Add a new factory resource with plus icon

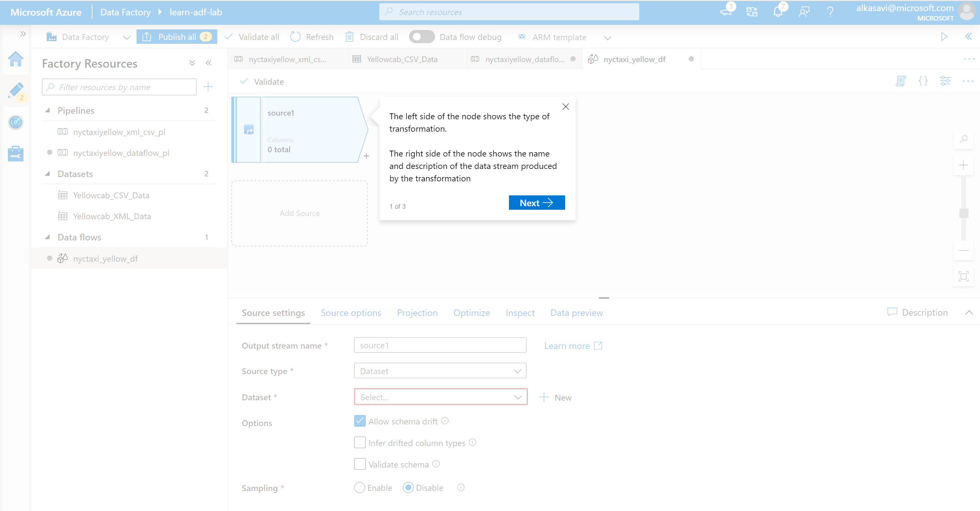click(x=208, y=87)
